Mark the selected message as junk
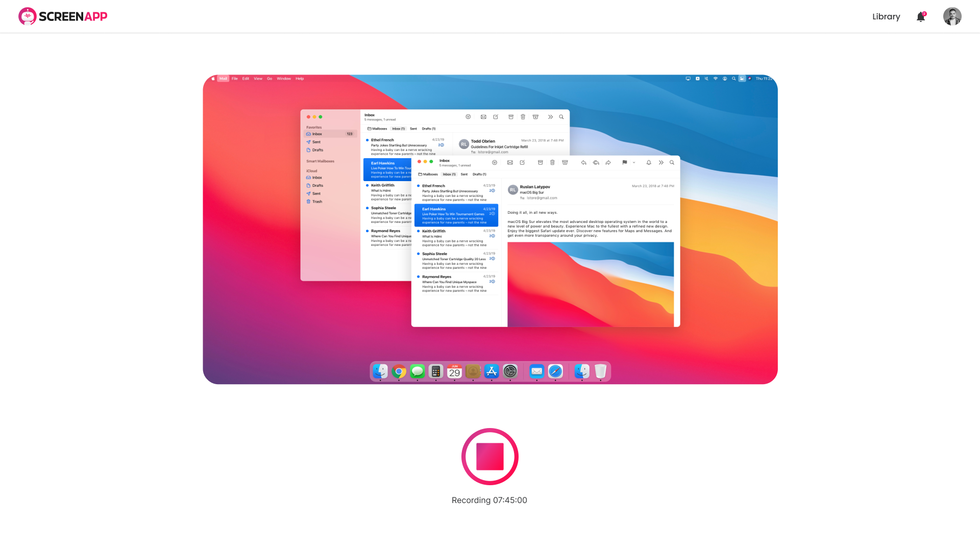The height and width of the screenshot is (551, 980). click(566, 162)
